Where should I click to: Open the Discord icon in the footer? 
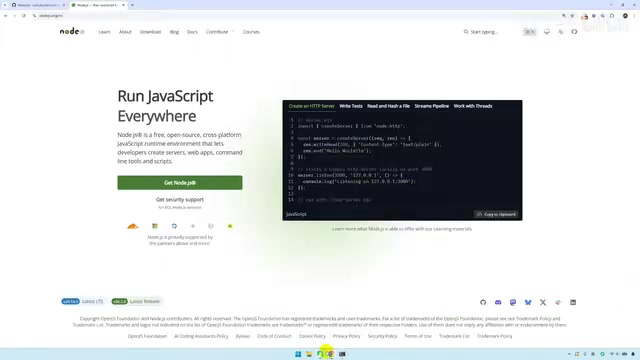(498, 302)
